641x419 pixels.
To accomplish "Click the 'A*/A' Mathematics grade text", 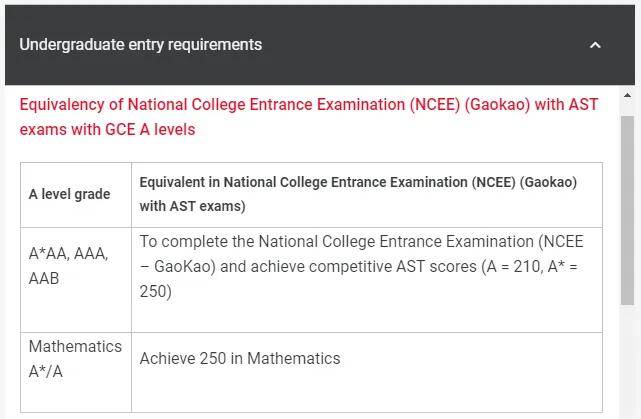I will [45, 372].
